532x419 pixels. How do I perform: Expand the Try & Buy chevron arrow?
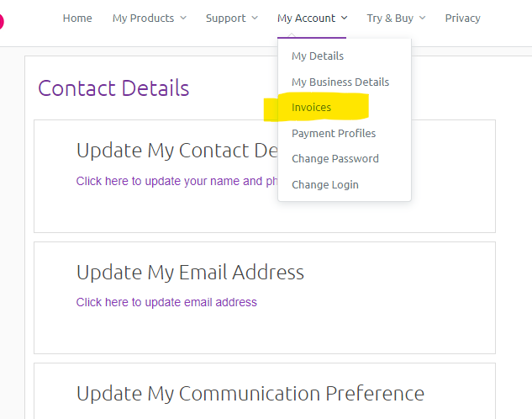[422, 19]
